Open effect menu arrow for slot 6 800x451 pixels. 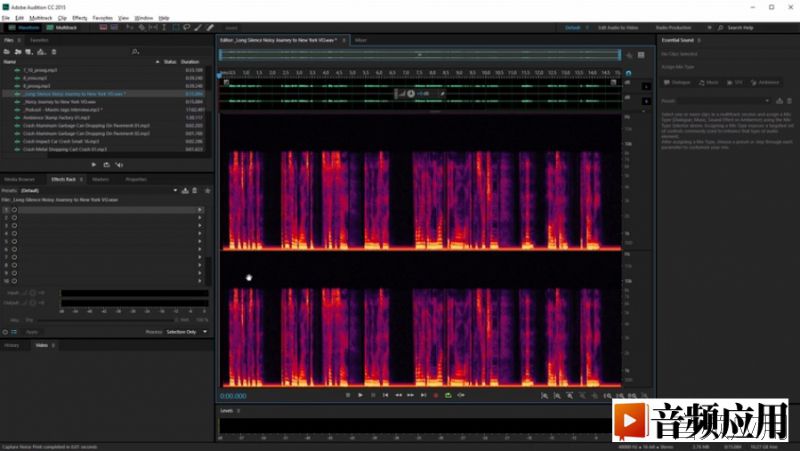[199, 249]
